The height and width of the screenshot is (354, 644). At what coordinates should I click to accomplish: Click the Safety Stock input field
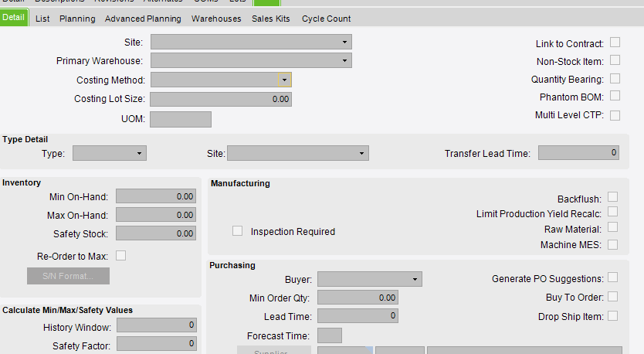click(x=155, y=233)
